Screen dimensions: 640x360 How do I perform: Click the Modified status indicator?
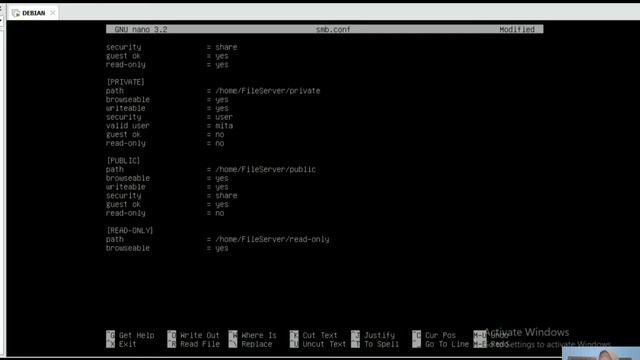[x=517, y=29]
